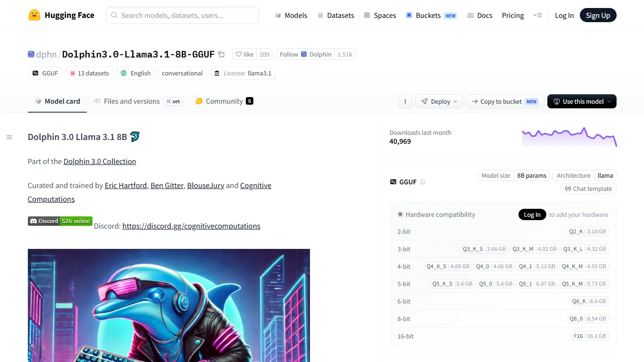The image size is (644, 362).
Task: Click the Architecture llama tag
Action: [585, 175]
